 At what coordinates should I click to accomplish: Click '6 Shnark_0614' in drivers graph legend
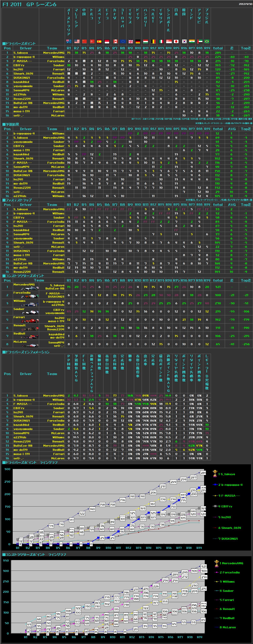coord(229,528)
